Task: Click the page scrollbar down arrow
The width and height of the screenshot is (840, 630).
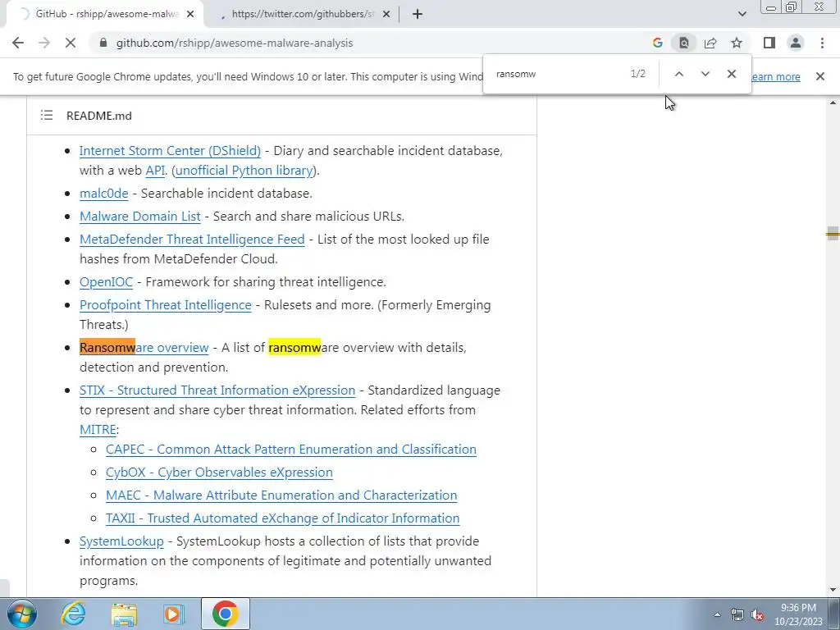Action: pos(833,590)
